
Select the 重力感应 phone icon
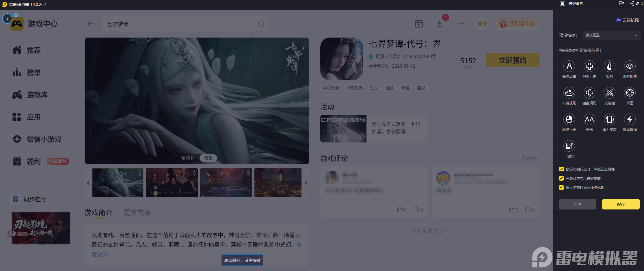point(609,120)
